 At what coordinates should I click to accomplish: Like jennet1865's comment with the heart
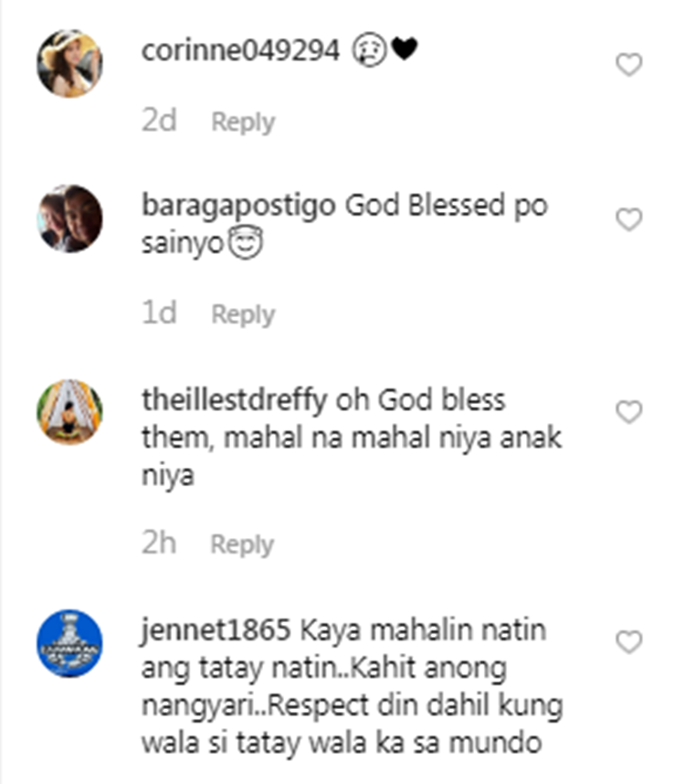(628, 641)
